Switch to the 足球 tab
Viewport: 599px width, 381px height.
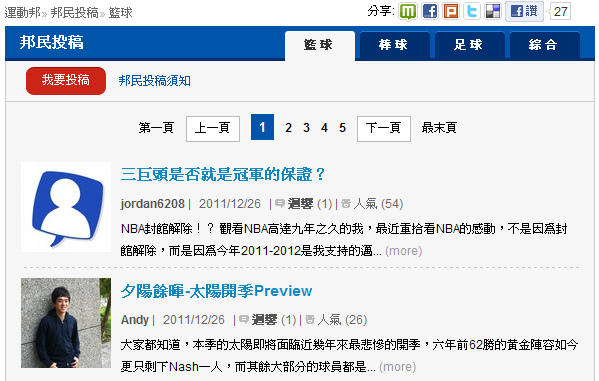(469, 45)
